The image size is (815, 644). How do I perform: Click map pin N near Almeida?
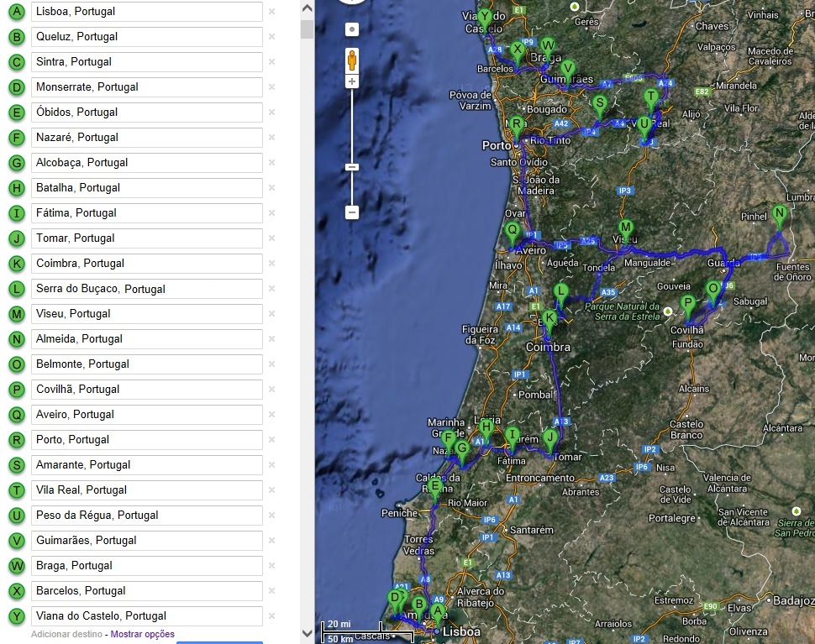[779, 215]
